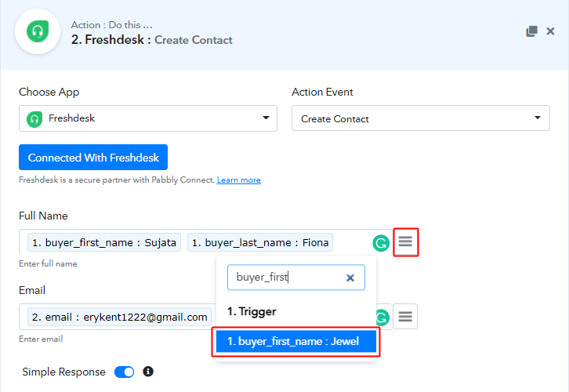Click the buyer_first_name : Sujata tag
Image resolution: width=569 pixels, height=392 pixels.
(x=104, y=242)
